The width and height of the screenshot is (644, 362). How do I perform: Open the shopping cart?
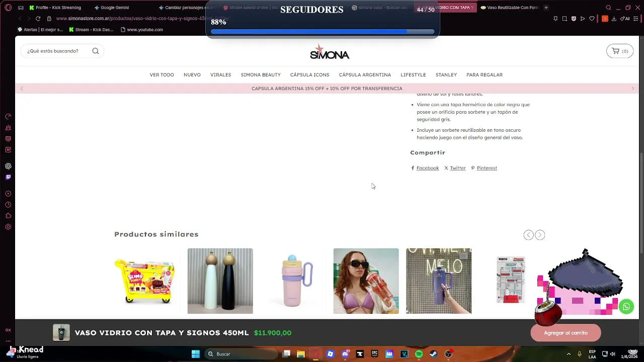click(x=620, y=51)
